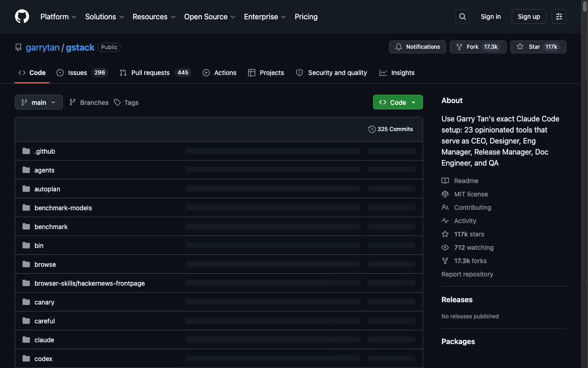The image size is (588, 368).
Task: Click the history clock icon by 325 Commits
Action: pyautogui.click(x=372, y=129)
